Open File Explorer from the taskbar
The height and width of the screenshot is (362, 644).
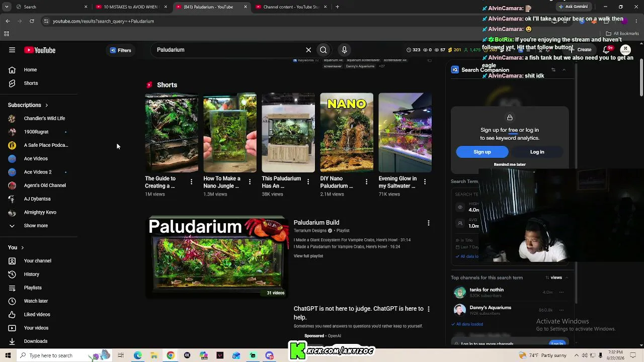click(x=154, y=355)
